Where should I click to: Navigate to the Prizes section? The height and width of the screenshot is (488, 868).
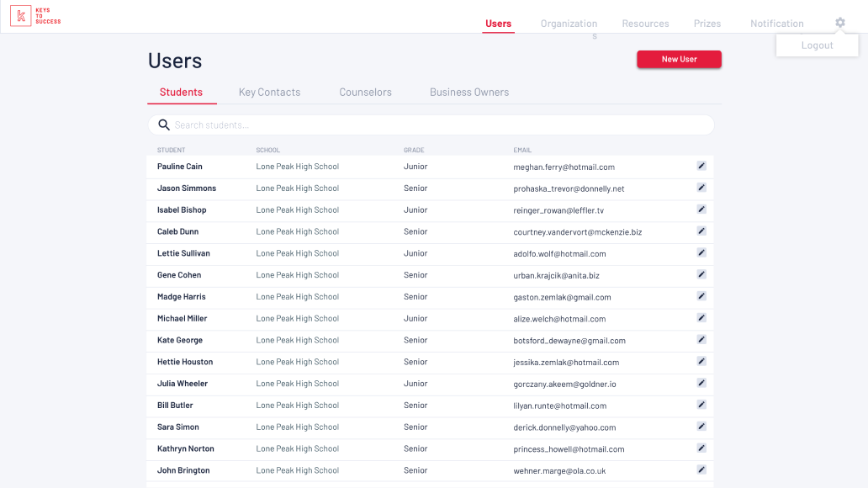click(707, 24)
